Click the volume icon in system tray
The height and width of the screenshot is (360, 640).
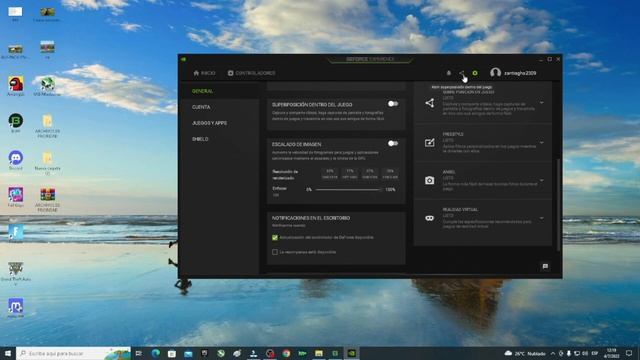pyautogui.click(x=585, y=353)
